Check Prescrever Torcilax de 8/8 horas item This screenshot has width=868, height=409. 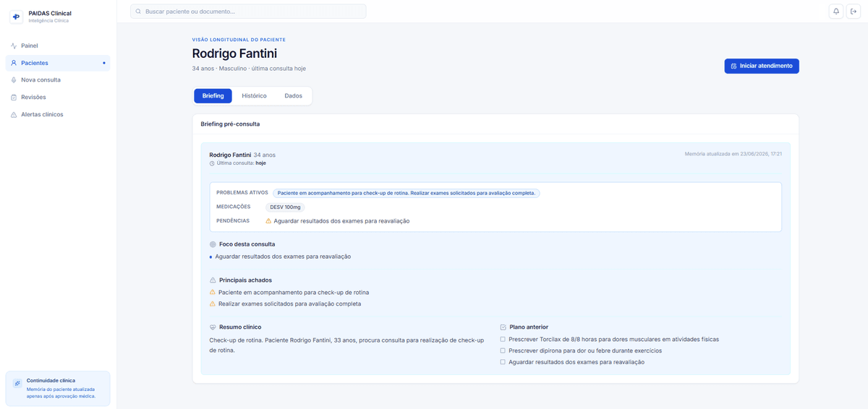tap(503, 339)
